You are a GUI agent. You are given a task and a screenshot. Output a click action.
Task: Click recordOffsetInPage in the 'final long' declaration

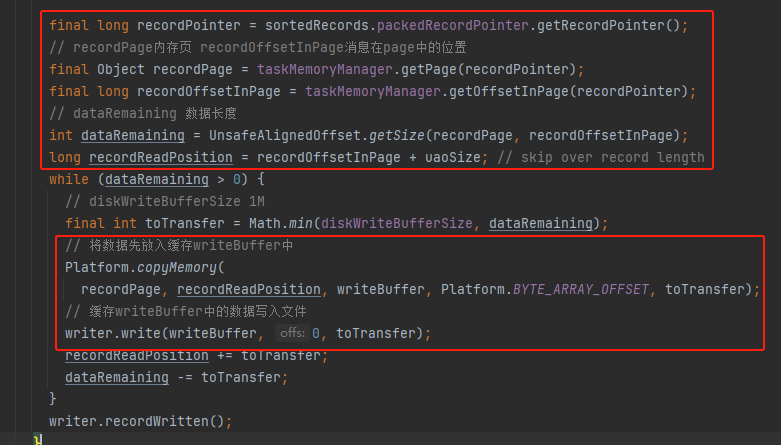coord(209,91)
